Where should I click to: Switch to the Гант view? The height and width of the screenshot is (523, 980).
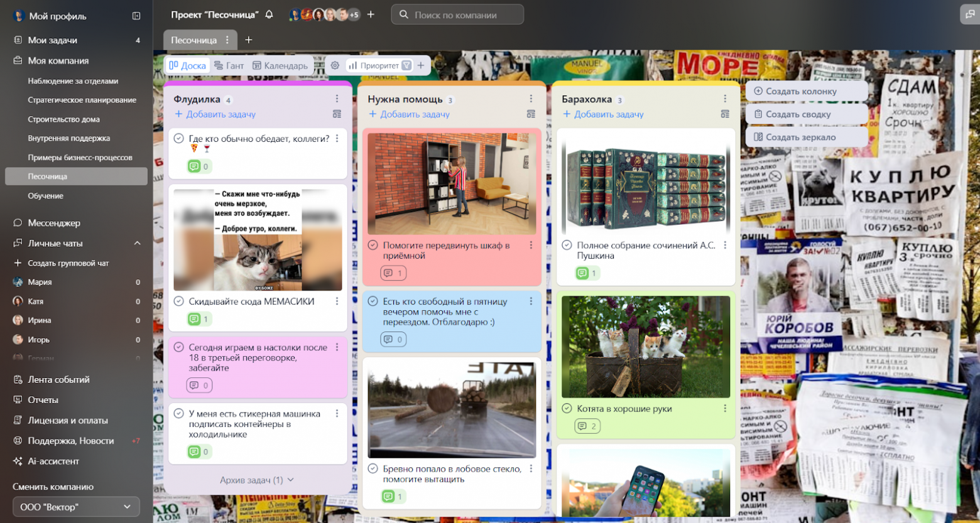click(x=229, y=65)
